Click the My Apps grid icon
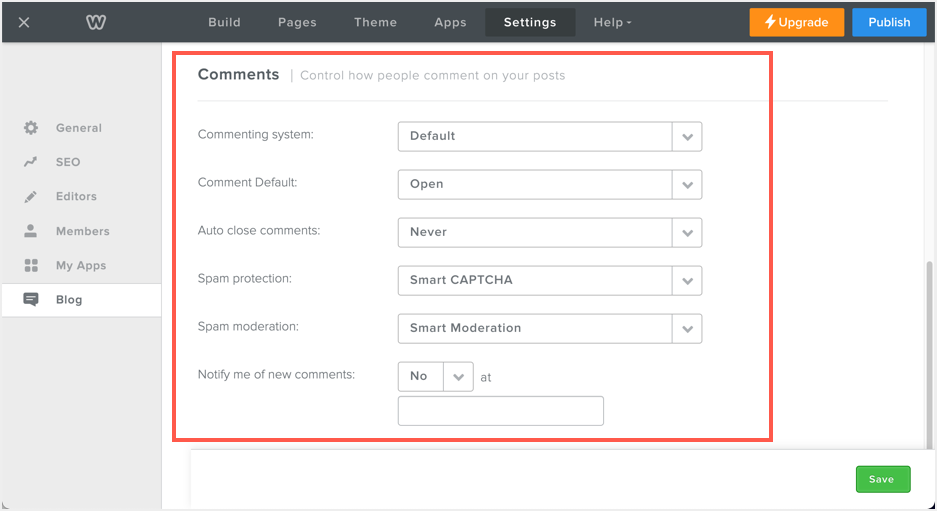Image resolution: width=937 pixels, height=511 pixels. coord(31,266)
